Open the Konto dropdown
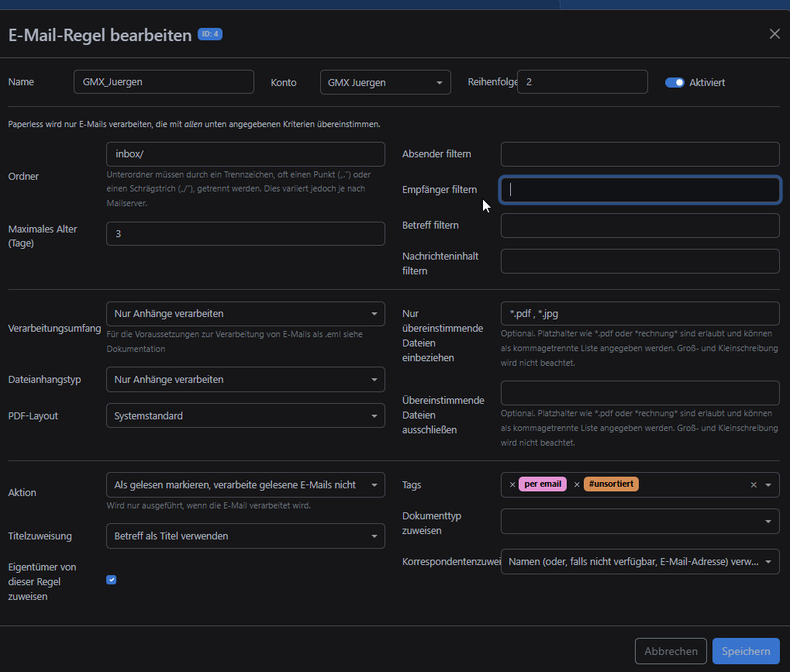The height and width of the screenshot is (672, 790). pos(385,82)
